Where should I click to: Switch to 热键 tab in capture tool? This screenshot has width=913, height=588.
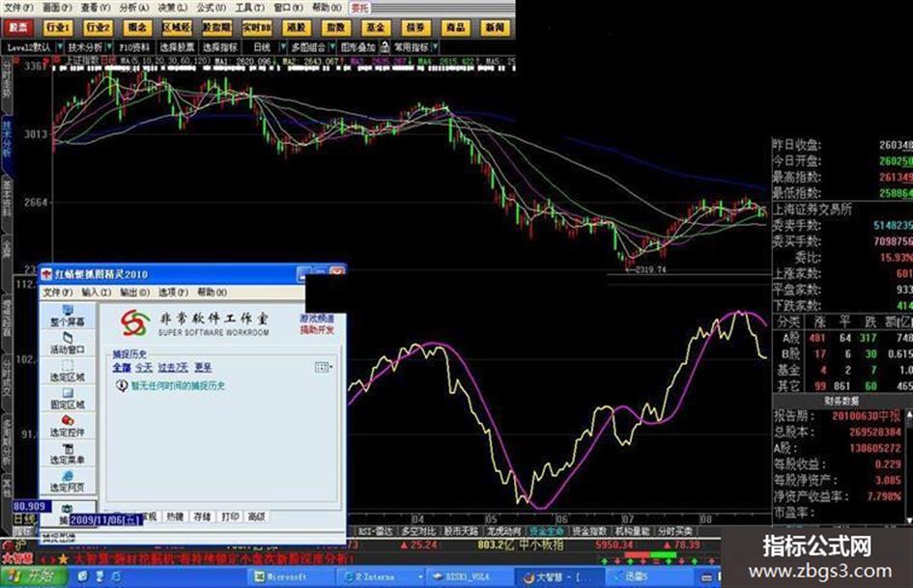coord(175,517)
